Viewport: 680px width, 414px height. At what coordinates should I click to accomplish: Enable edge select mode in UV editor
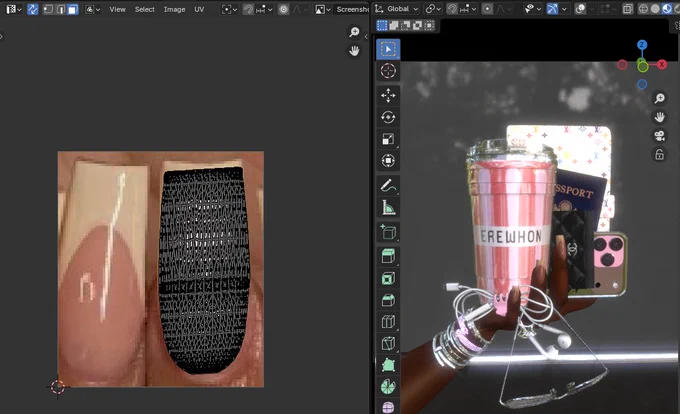coord(61,9)
